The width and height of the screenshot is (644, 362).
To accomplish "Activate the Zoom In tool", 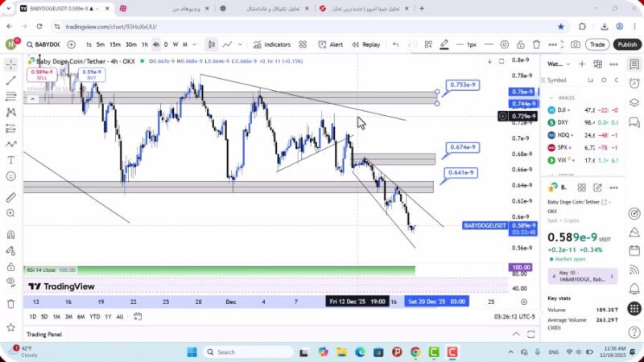I will click(10, 214).
